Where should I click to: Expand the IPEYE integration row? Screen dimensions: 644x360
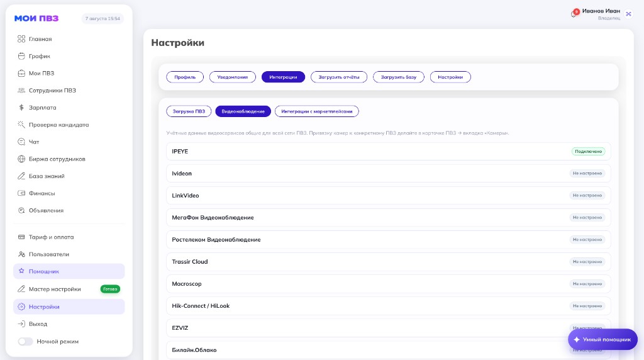388,151
